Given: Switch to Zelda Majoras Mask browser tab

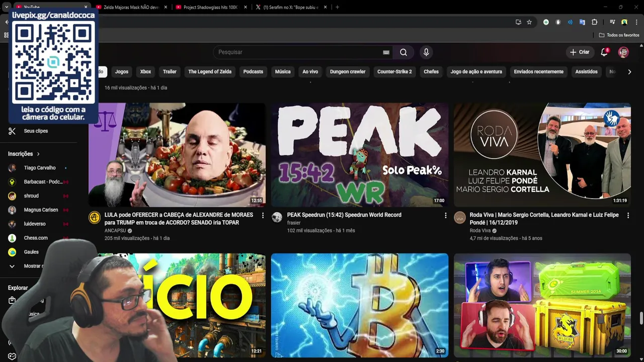Looking at the screenshot, I should 131,7.
